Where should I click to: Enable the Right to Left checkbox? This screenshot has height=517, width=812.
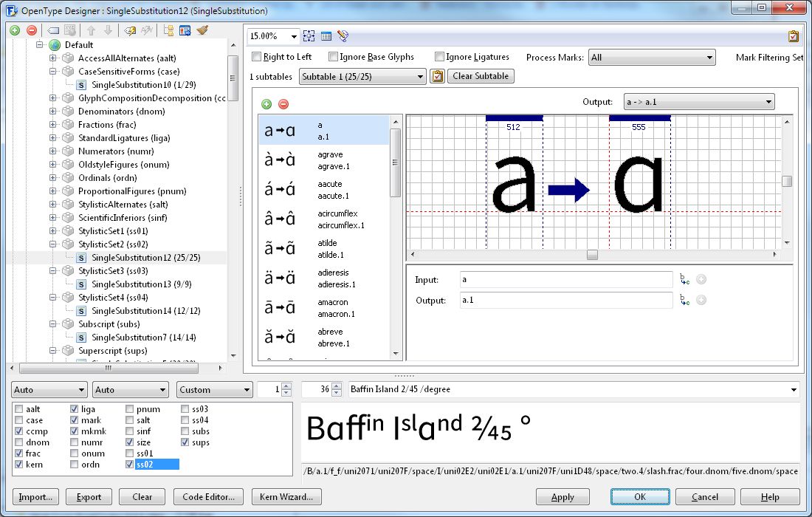point(257,57)
